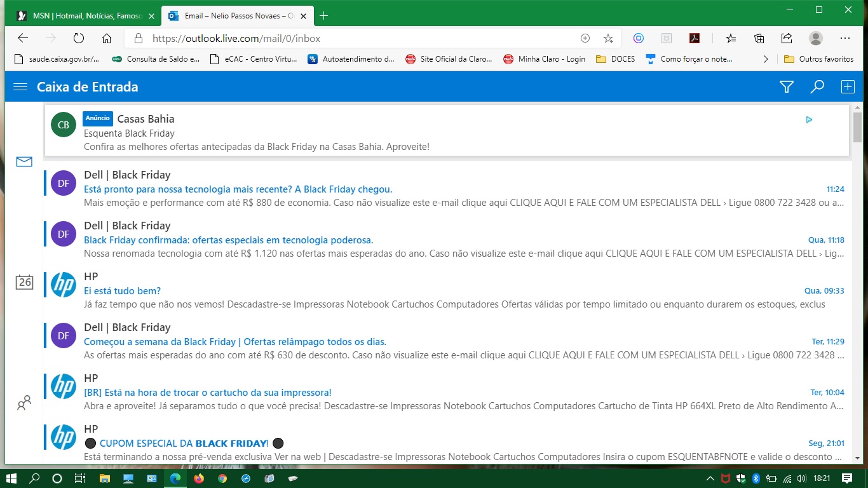The height and width of the screenshot is (488, 868).
Task: Open DOCES favorites folder
Action: coord(615,59)
